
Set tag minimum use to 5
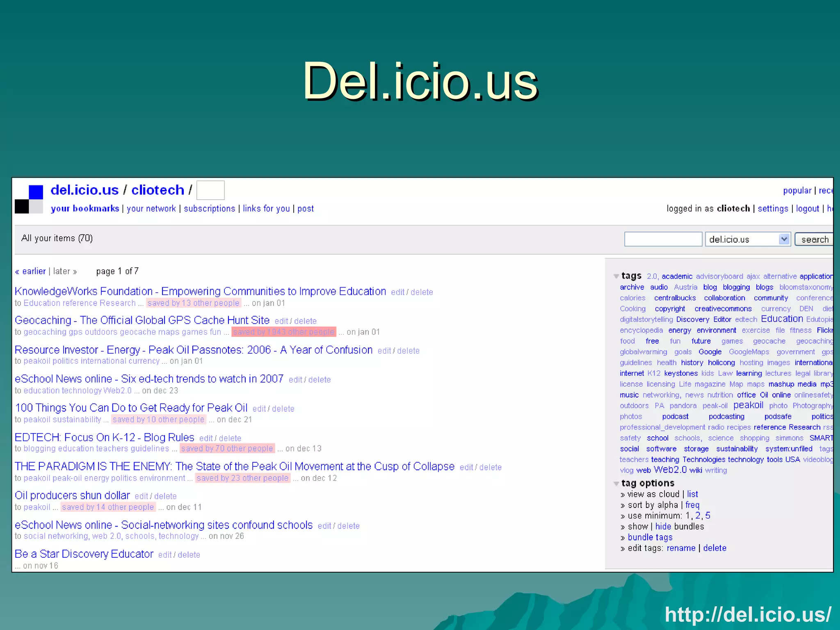pos(708,516)
